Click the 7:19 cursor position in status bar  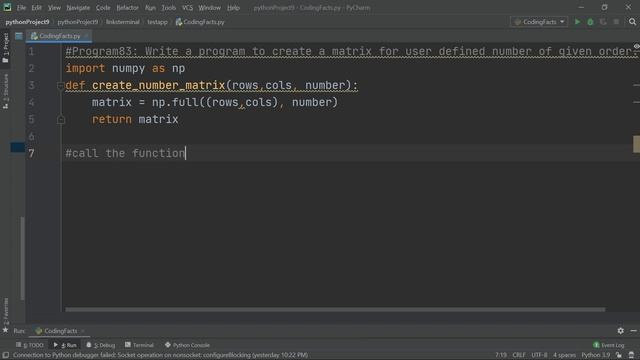501,356
